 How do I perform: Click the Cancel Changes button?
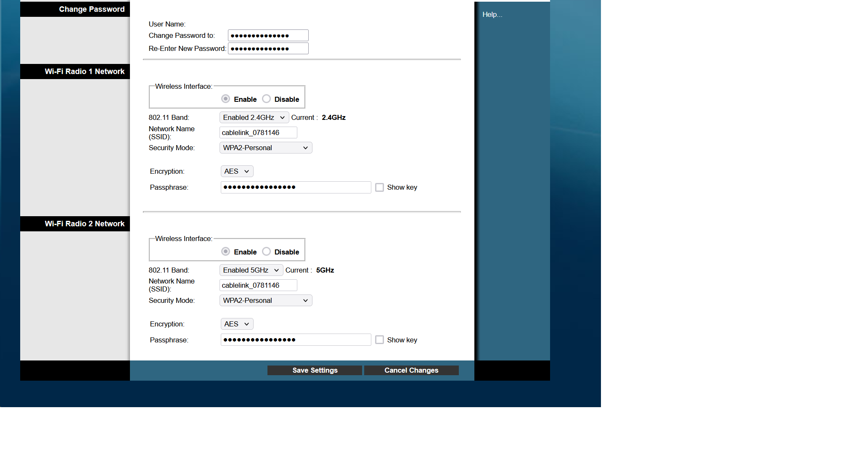click(x=411, y=370)
